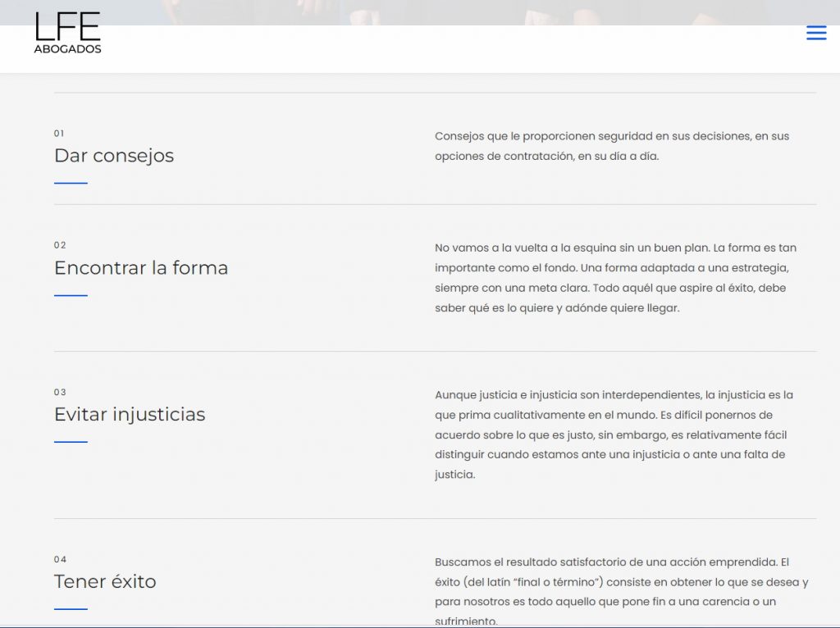Click the section number 02 label
This screenshot has height=628, width=840.
(60, 245)
